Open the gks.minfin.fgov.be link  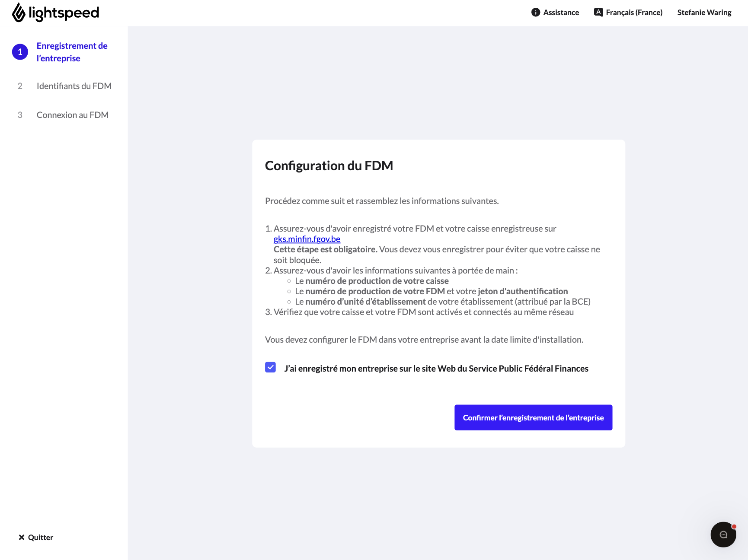[307, 239]
